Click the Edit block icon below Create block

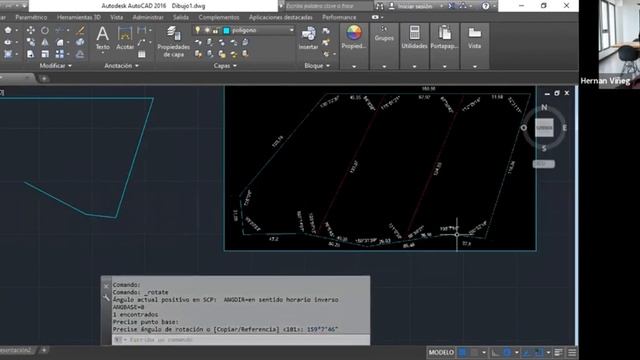point(326,42)
